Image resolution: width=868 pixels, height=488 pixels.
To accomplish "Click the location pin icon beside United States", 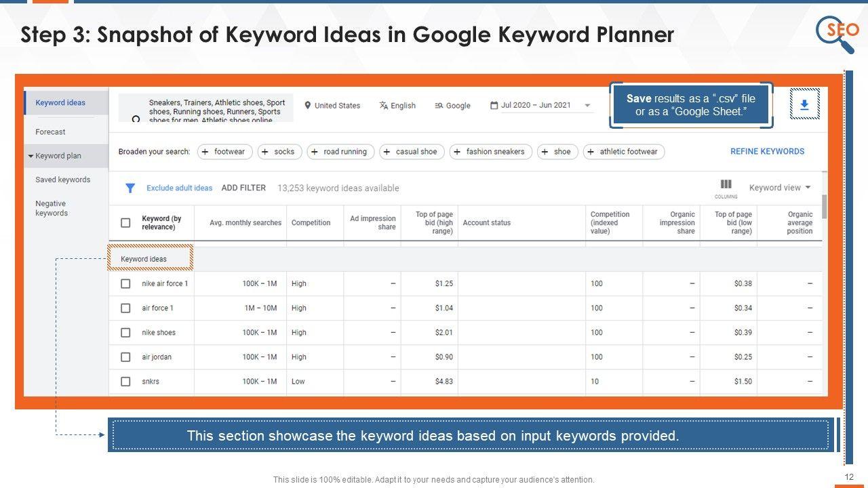I will pos(308,106).
